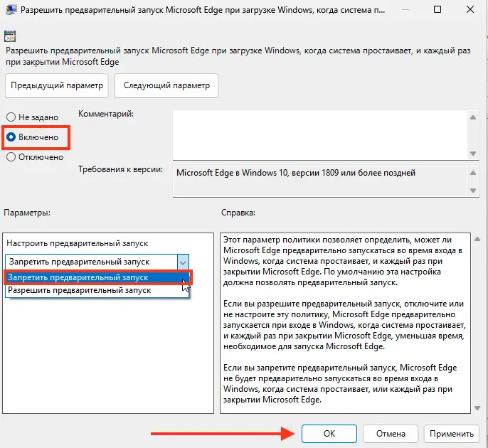The height and width of the screenshot is (448, 488).
Task: Go to 'Следующий параметр'
Action: [166, 85]
